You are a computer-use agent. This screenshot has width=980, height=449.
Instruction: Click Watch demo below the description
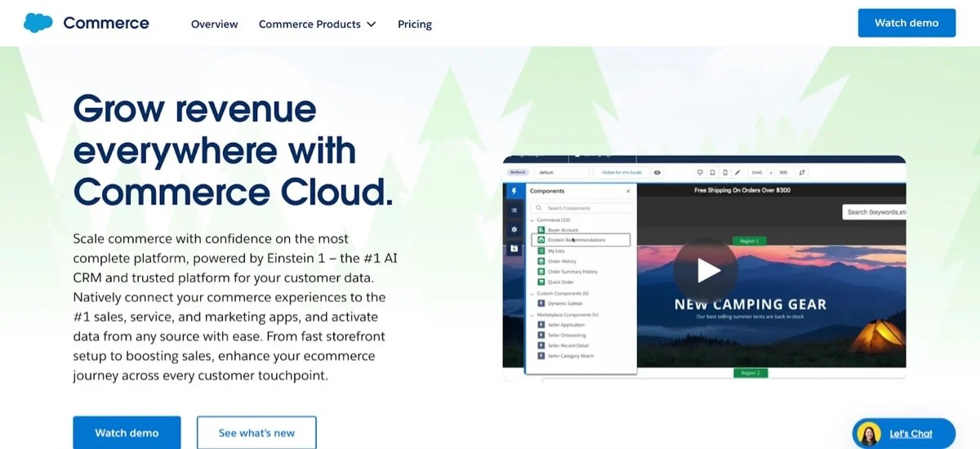(x=127, y=432)
